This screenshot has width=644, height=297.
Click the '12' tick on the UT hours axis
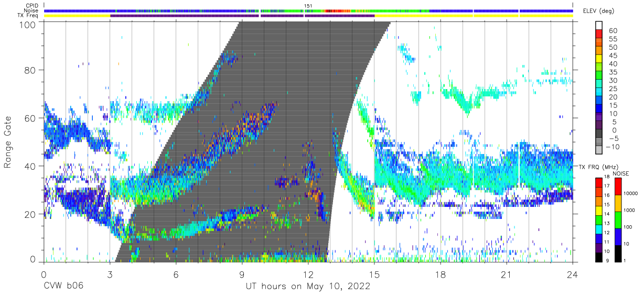point(308,274)
